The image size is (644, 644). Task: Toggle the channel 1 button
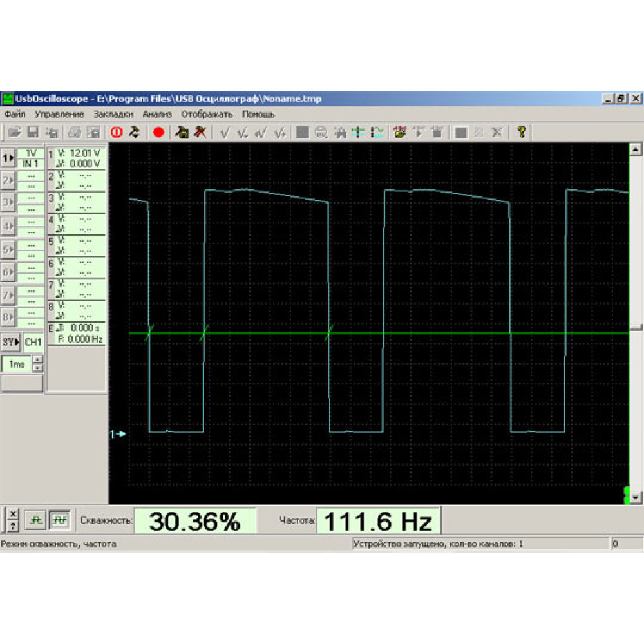tap(8, 158)
